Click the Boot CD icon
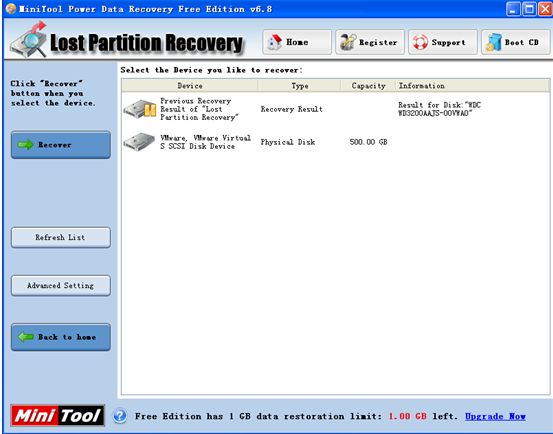This screenshot has height=434, width=553. coord(494,42)
